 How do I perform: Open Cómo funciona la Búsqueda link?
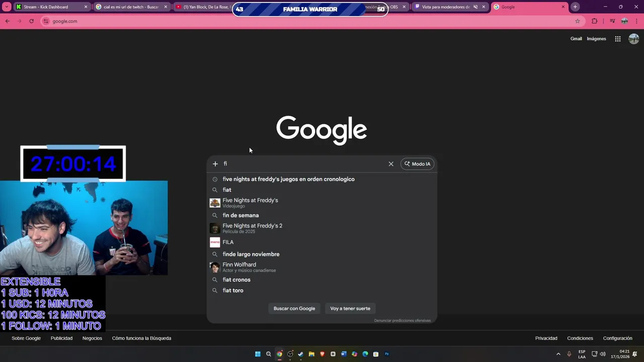tap(141, 338)
